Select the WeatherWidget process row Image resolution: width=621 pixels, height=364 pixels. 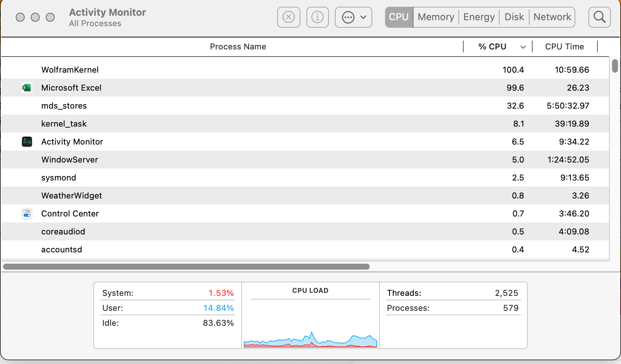pyautogui.click(x=305, y=195)
